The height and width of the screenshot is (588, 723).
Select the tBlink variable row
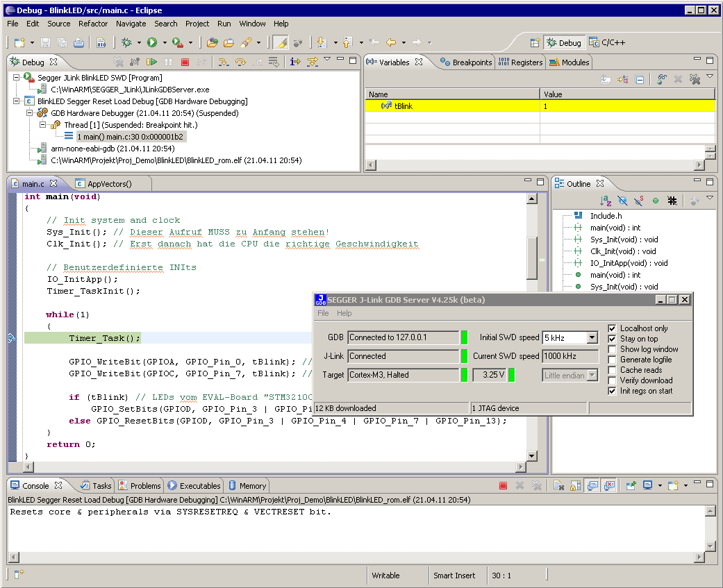click(x=540, y=106)
